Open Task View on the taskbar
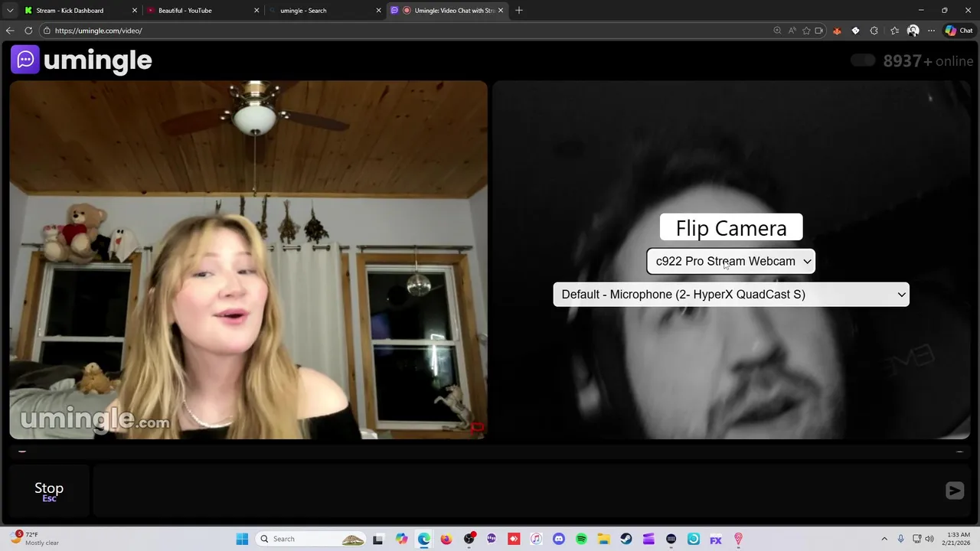Image resolution: width=980 pixels, height=551 pixels. pos(377,539)
